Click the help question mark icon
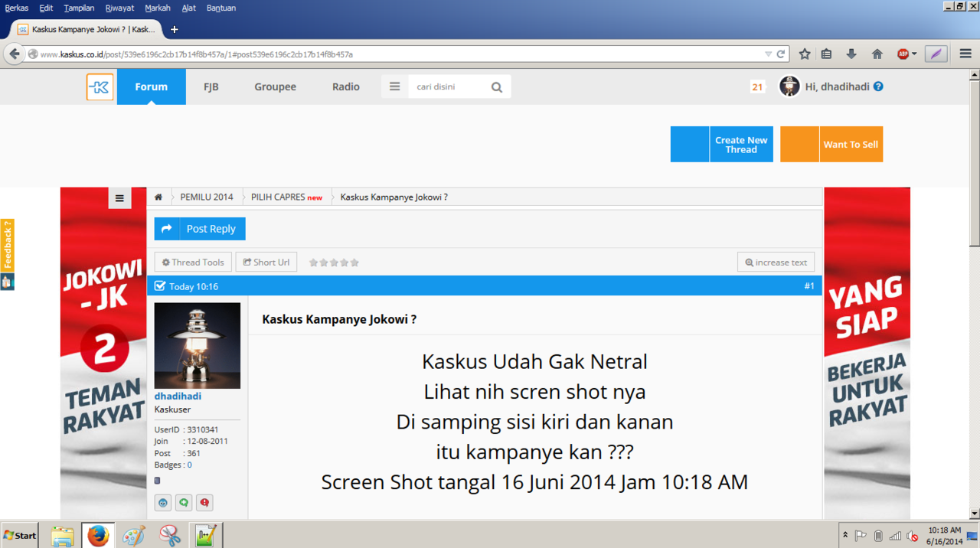Image resolution: width=980 pixels, height=548 pixels. pos(878,86)
